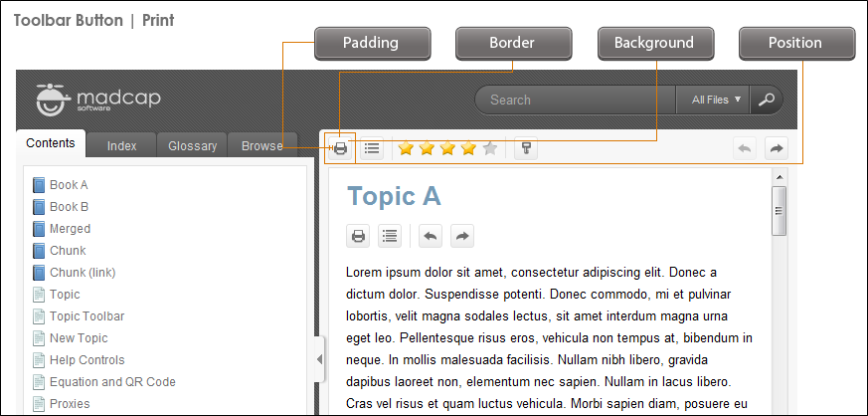This screenshot has width=868, height=416.
Task: Expand Book A in contents tree
Action: click(x=69, y=185)
